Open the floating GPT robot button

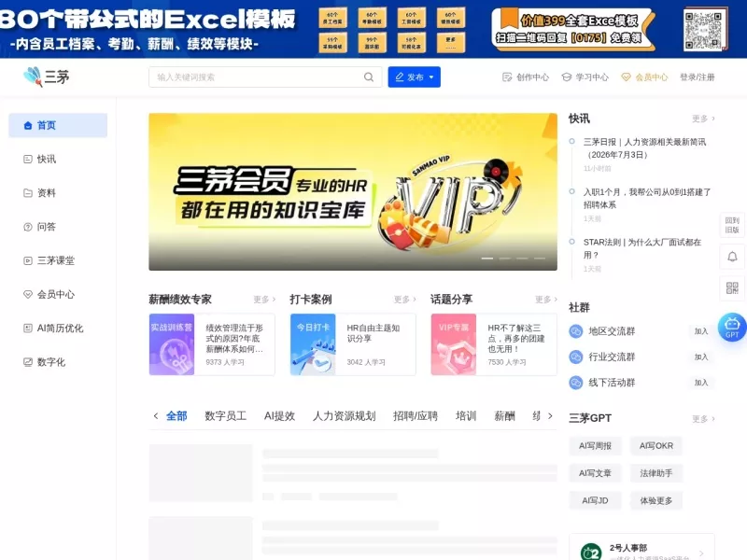732,327
